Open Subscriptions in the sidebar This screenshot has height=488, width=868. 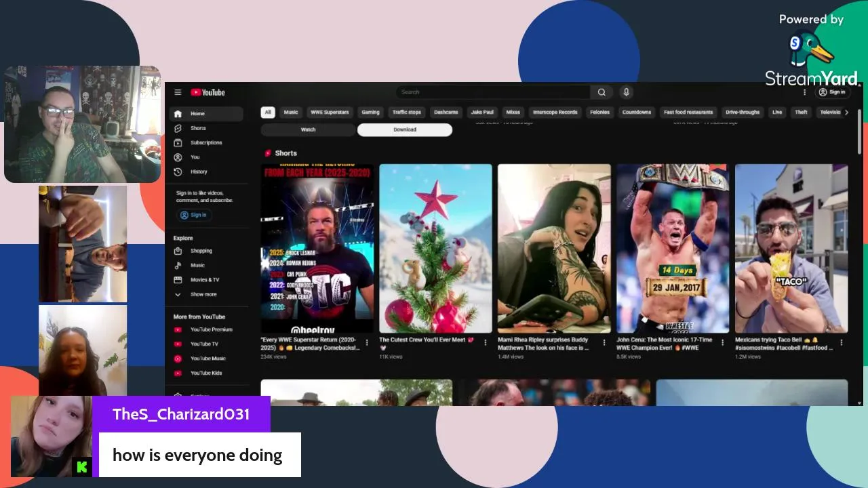tap(206, 142)
